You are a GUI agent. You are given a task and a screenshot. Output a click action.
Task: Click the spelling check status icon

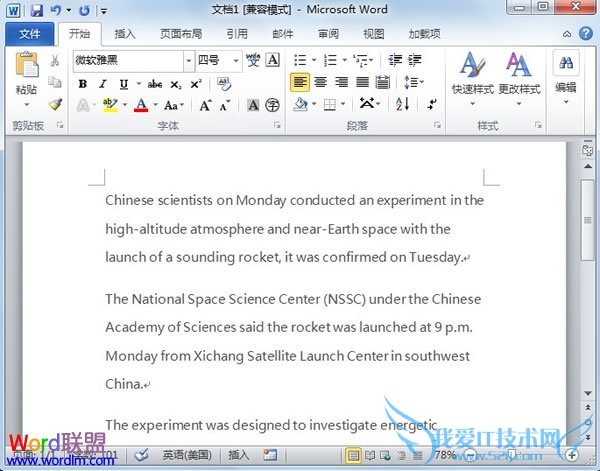coord(141,455)
